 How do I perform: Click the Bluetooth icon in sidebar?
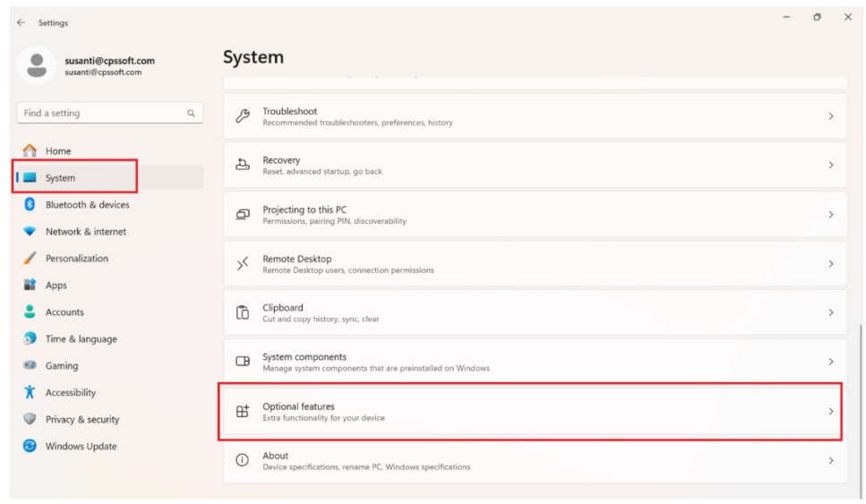pos(30,204)
